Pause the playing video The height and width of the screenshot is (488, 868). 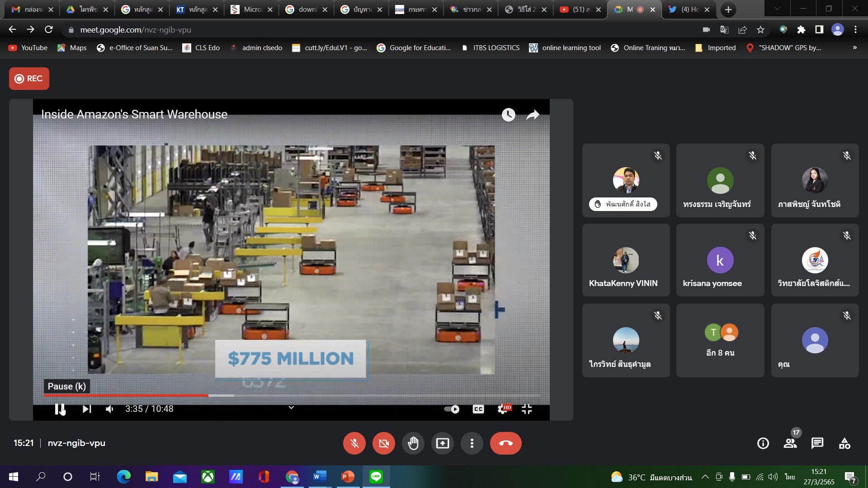[60, 409]
